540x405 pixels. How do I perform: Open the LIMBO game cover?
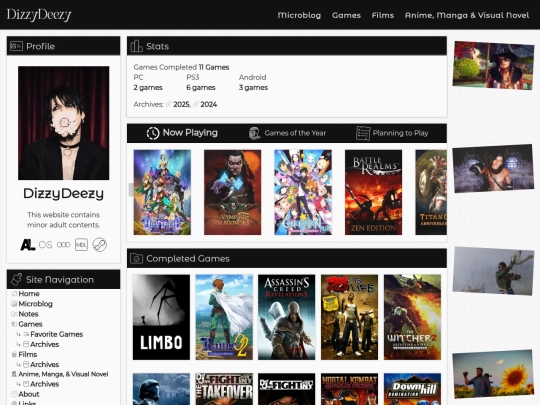[x=161, y=317]
